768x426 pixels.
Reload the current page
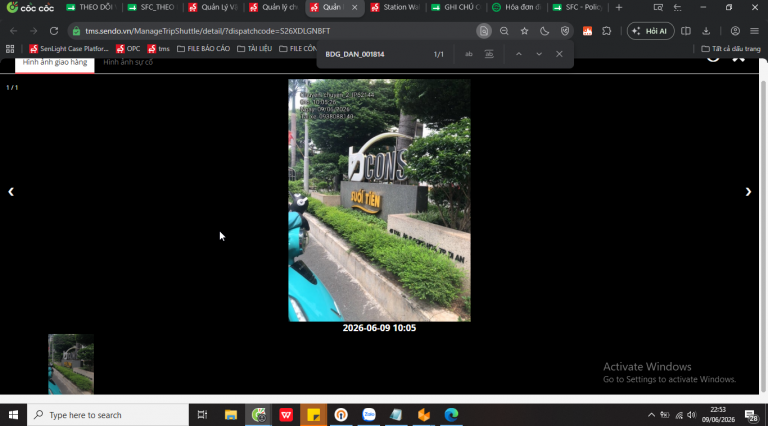coord(54,31)
